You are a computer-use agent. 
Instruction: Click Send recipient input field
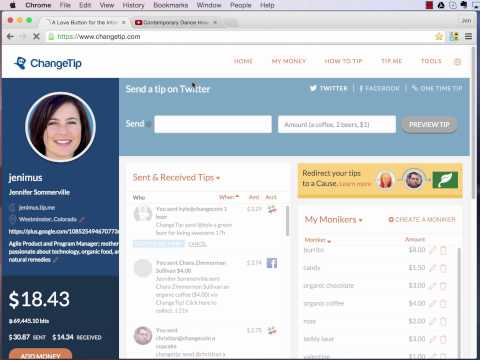(x=213, y=124)
